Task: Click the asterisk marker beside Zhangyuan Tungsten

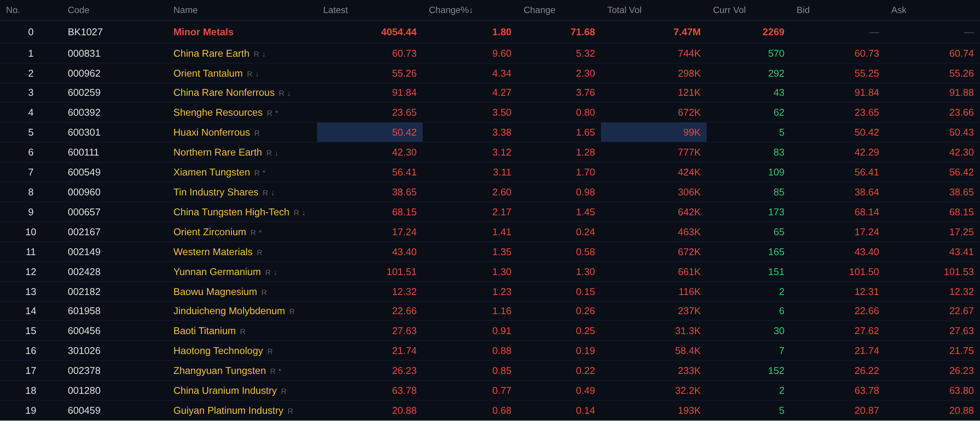Action: [280, 371]
